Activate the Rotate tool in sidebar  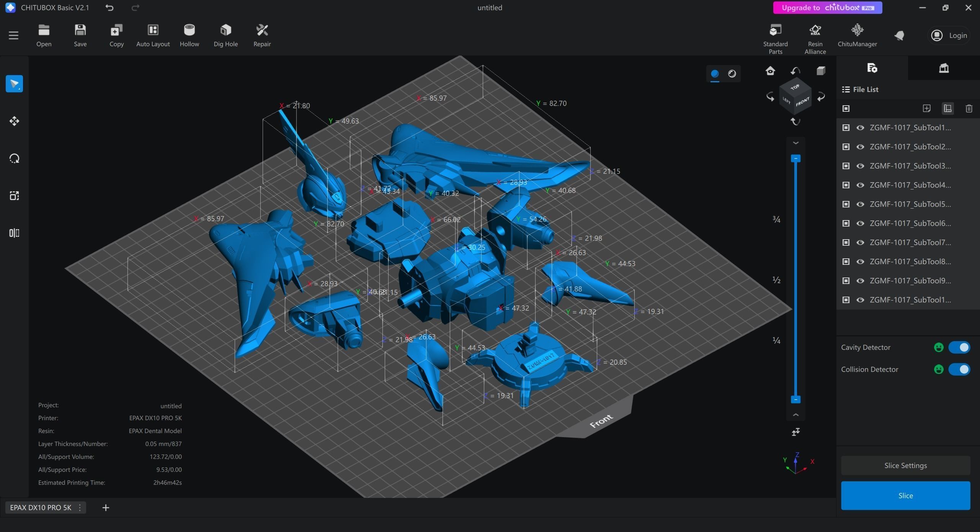pos(14,158)
